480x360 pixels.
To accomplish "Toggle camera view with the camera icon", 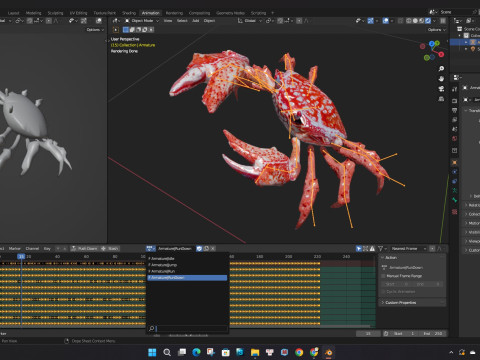I will (441, 89).
